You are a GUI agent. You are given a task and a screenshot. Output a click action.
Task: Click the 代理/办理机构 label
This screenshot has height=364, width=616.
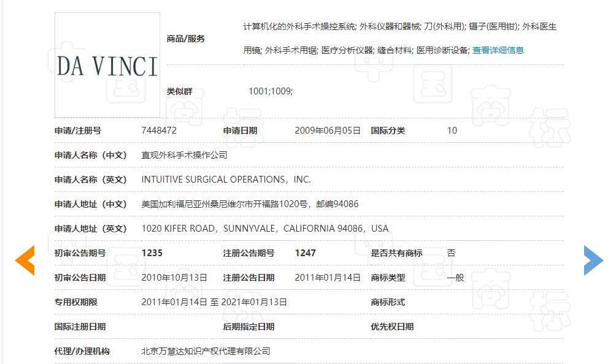[x=82, y=351]
